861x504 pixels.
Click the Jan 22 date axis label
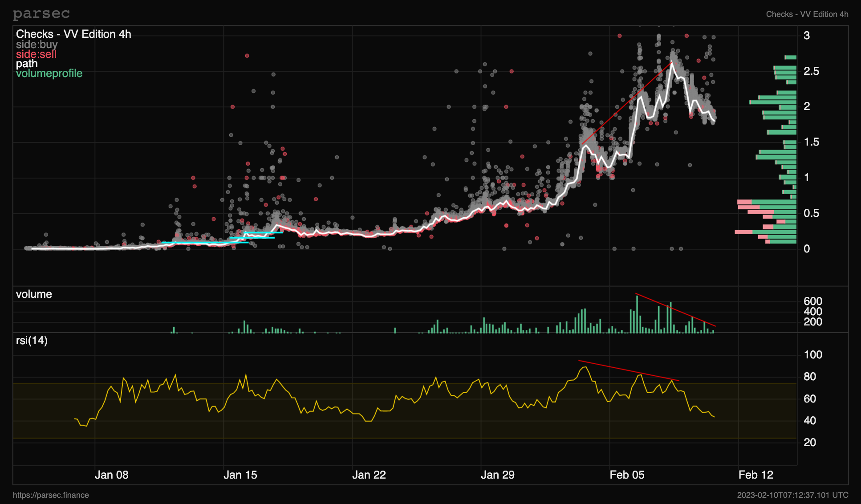click(369, 475)
